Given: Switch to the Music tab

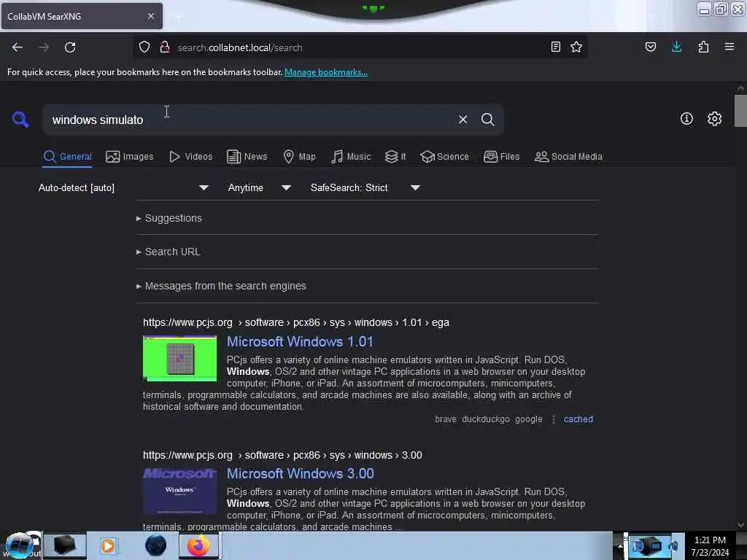Looking at the screenshot, I should (351, 157).
